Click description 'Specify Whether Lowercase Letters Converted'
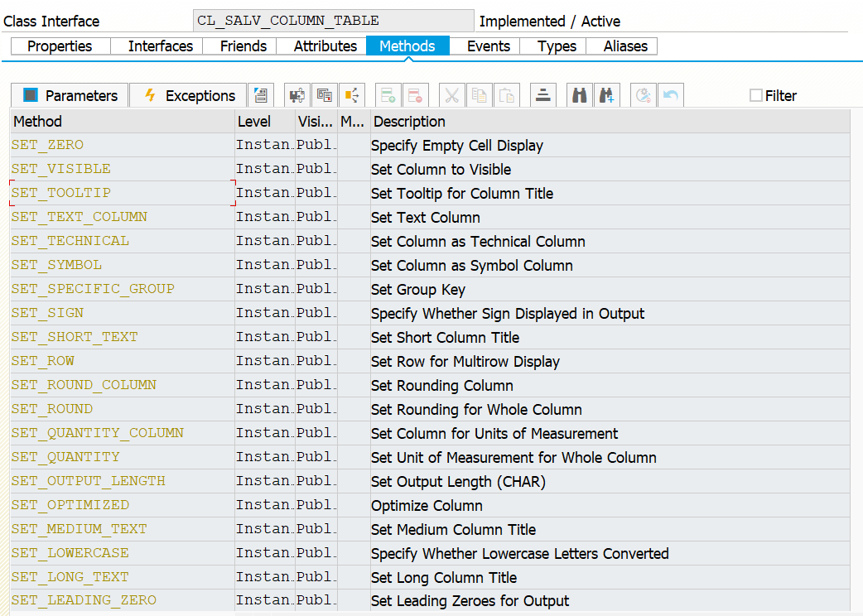 [519, 553]
